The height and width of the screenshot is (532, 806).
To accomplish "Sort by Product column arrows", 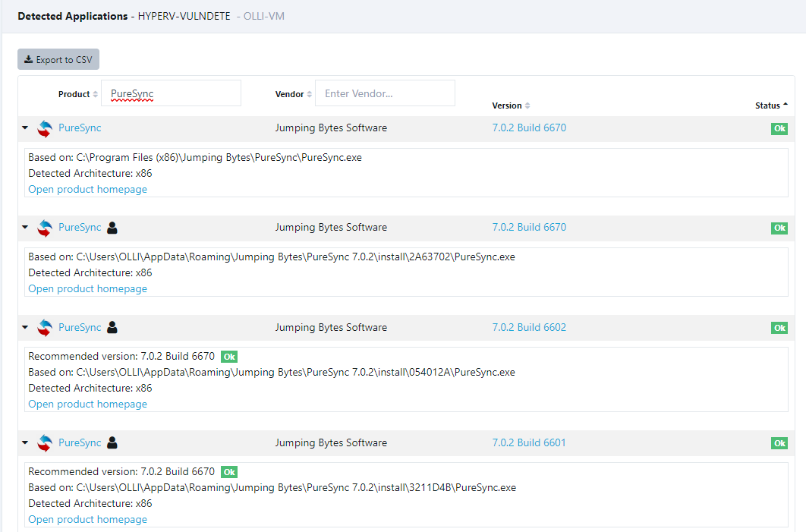I will [x=95, y=94].
